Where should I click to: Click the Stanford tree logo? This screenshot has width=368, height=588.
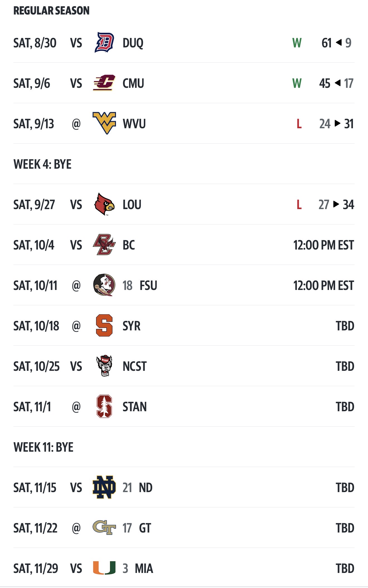click(x=104, y=406)
